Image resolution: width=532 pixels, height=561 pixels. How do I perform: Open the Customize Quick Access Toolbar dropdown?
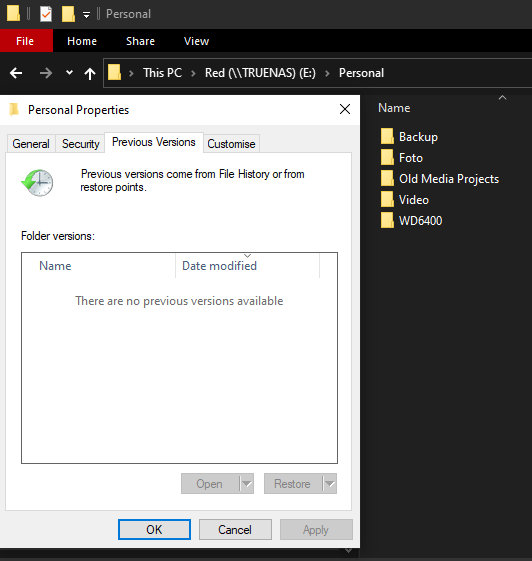point(86,15)
